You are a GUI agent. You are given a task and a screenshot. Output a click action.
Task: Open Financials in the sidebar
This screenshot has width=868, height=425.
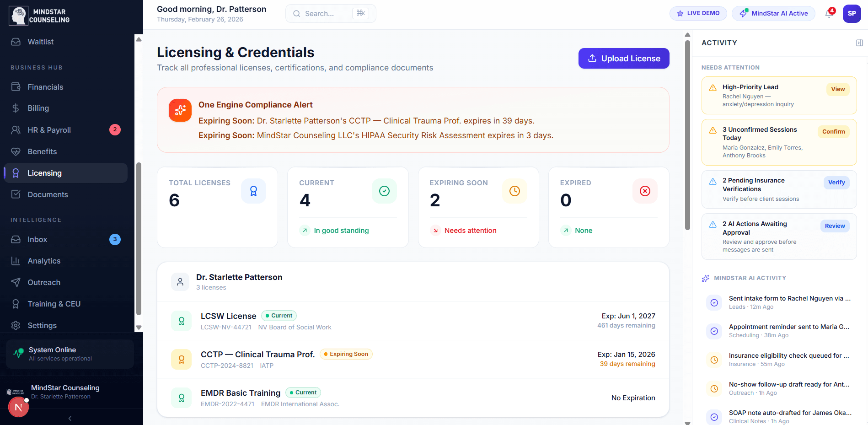coord(45,87)
